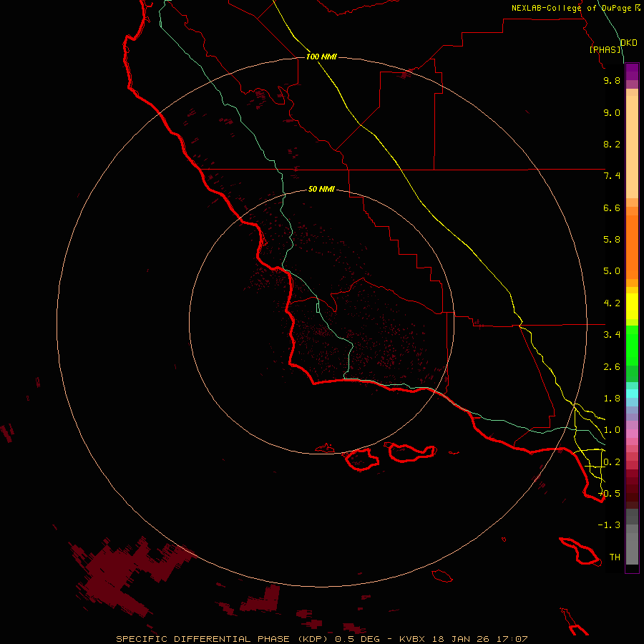Pick the pink band of the color bar
This screenshot has width=644, height=644.
(632, 434)
